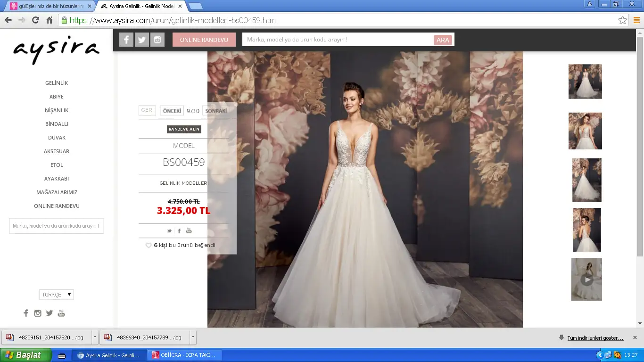Go to next product with SONRAKİ

click(216, 111)
